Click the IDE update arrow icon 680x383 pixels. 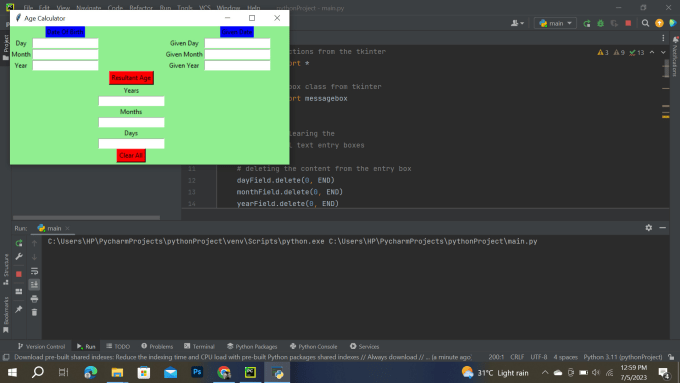[x=659, y=23]
